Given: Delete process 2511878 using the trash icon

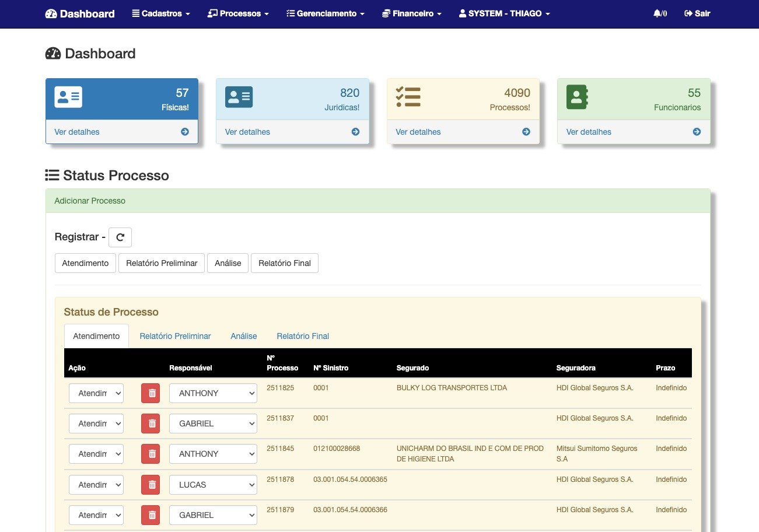Looking at the screenshot, I should [x=152, y=485].
